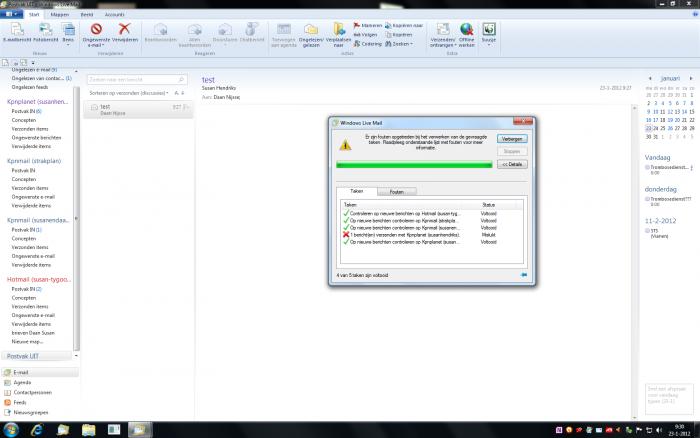
Task: Select day 26 in the calendar
Action: (x=670, y=128)
